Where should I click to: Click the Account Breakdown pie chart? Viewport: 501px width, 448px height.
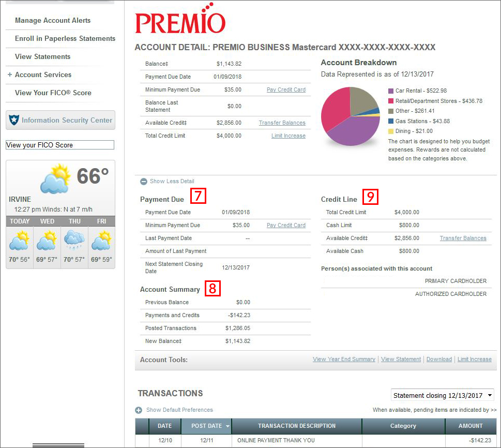[351, 116]
